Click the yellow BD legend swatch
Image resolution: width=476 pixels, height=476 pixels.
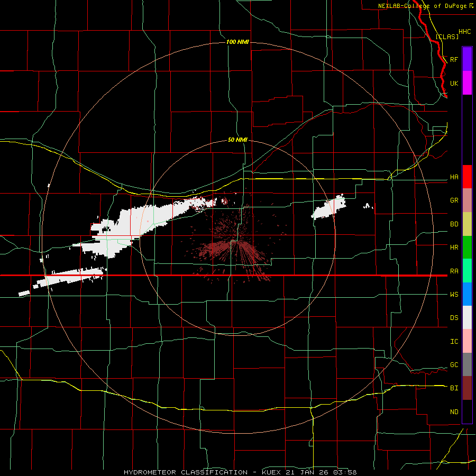pyautogui.click(x=467, y=224)
